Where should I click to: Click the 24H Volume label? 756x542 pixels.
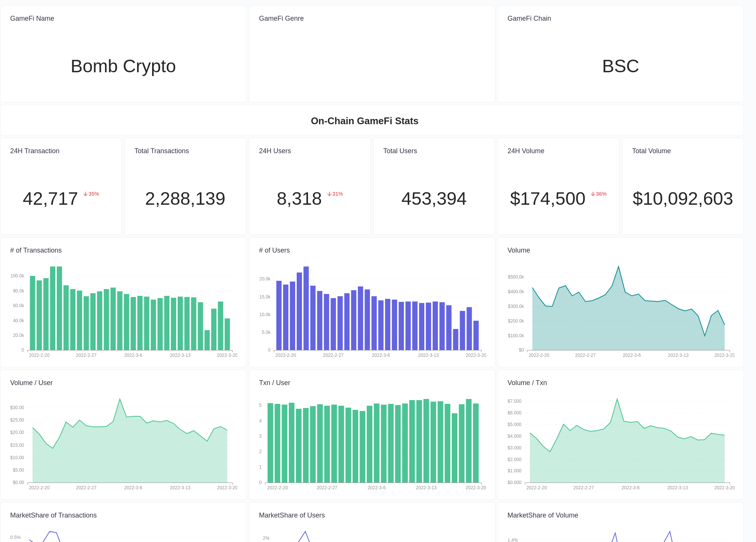click(526, 151)
